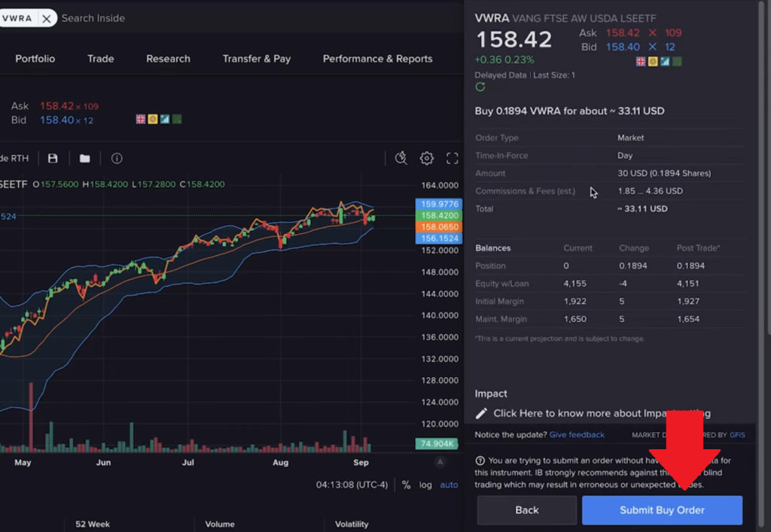Screen dimensions: 771x532
Task: Remove the VWRA search chip
Action: click(x=46, y=19)
